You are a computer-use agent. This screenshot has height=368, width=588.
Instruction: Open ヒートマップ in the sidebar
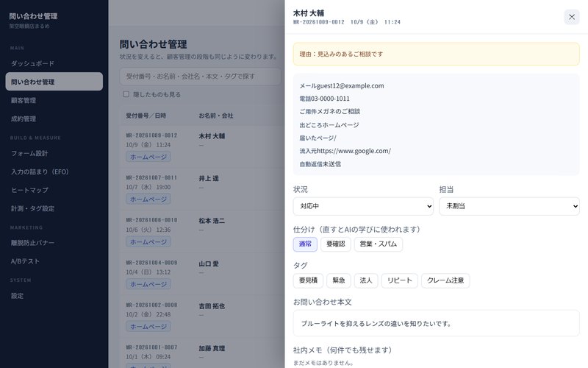54,190
